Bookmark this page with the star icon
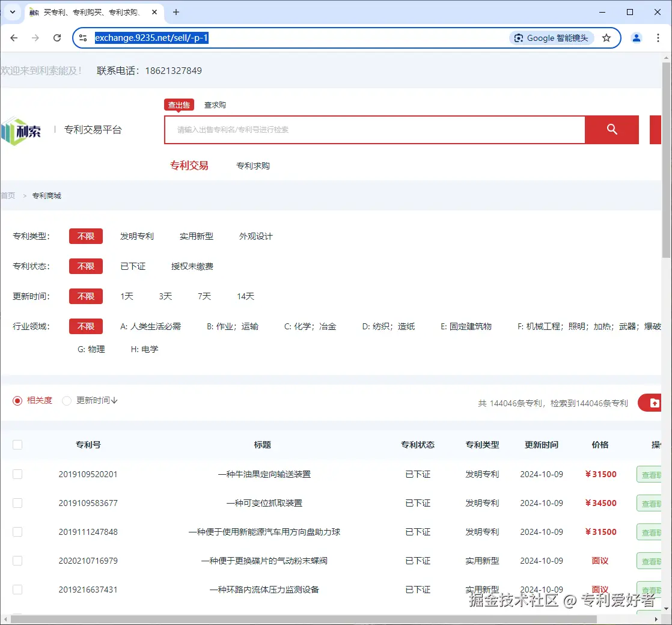 point(606,37)
